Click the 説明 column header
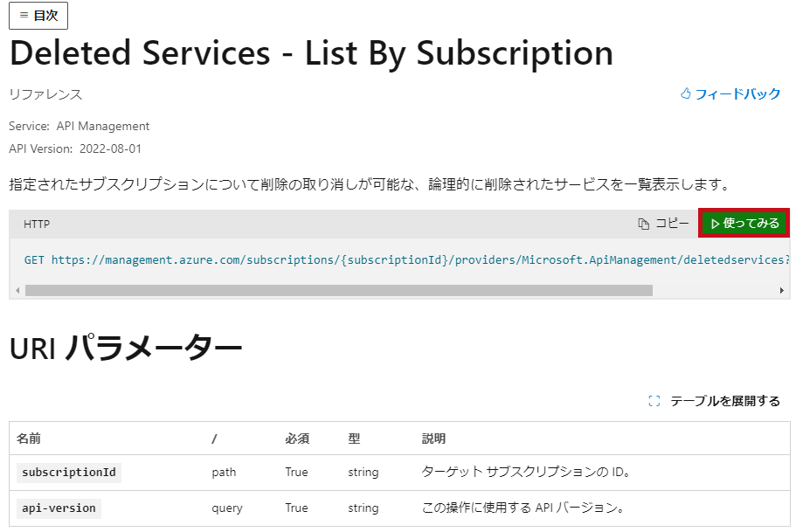Image resolution: width=796 pixels, height=532 pixels. [x=433, y=439]
